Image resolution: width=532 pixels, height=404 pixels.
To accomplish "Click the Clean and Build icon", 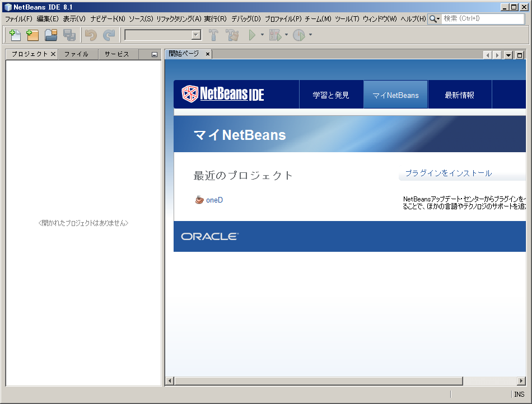I will tap(232, 35).
